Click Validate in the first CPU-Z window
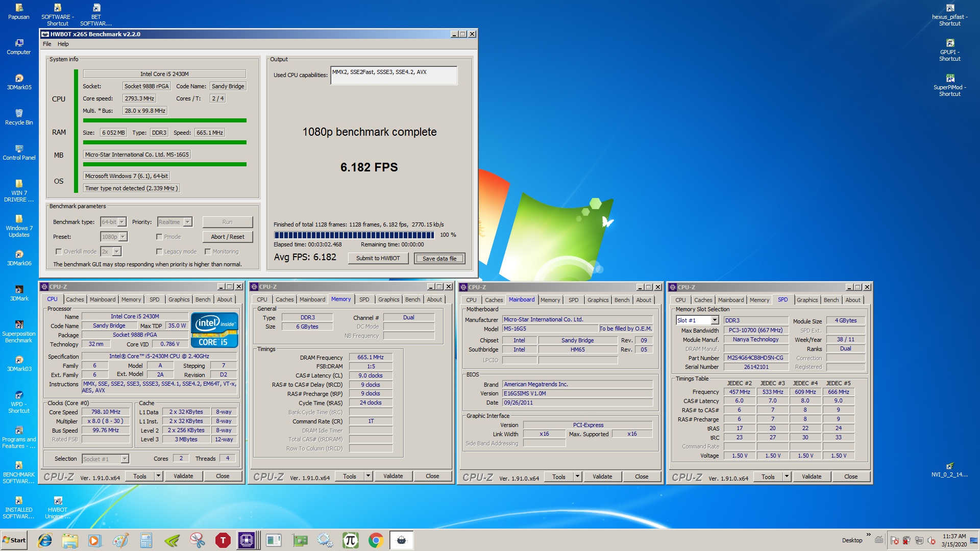Viewport: 980px width, 551px height. [183, 476]
